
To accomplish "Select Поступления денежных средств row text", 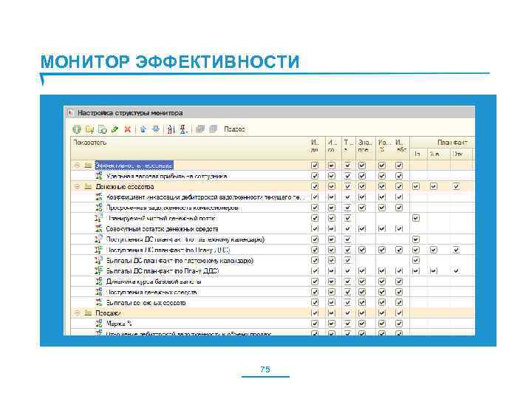I will point(151,292).
